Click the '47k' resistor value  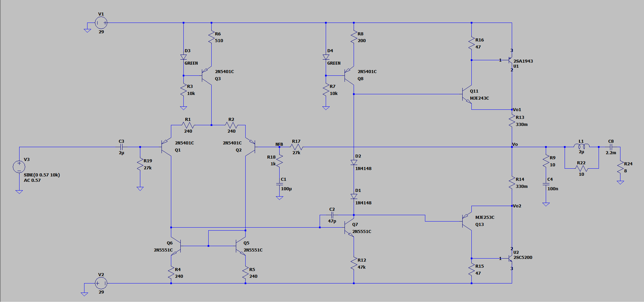pyautogui.click(x=362, y=267)
